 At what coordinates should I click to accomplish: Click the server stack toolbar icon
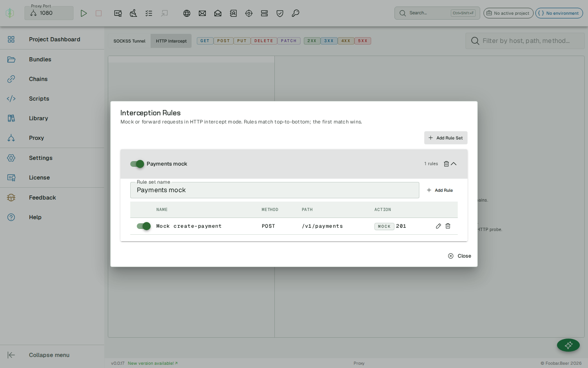pos(264,13)
